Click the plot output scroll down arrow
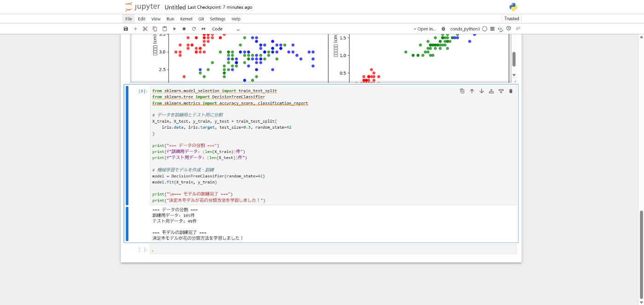Screen dimensions: 644x305 pyautogui.click(x=514, y=75)
